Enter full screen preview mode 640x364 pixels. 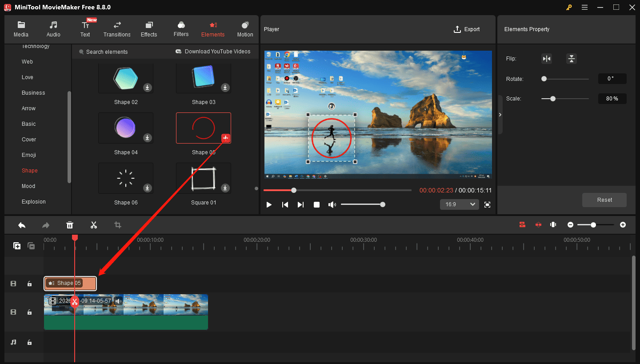(x=488, y=204)
